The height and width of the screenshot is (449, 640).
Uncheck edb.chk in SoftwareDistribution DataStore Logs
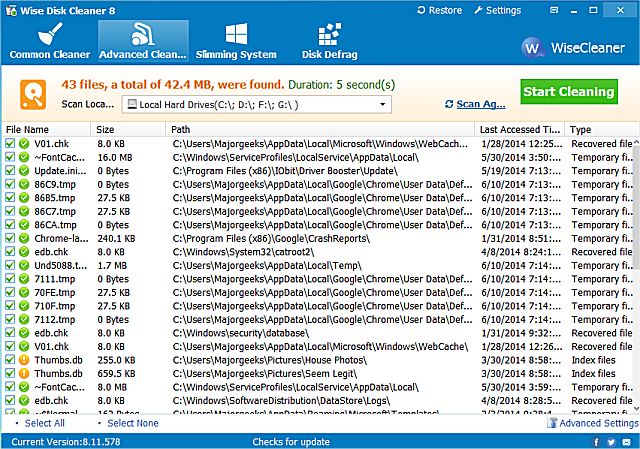tap(10, 400)
